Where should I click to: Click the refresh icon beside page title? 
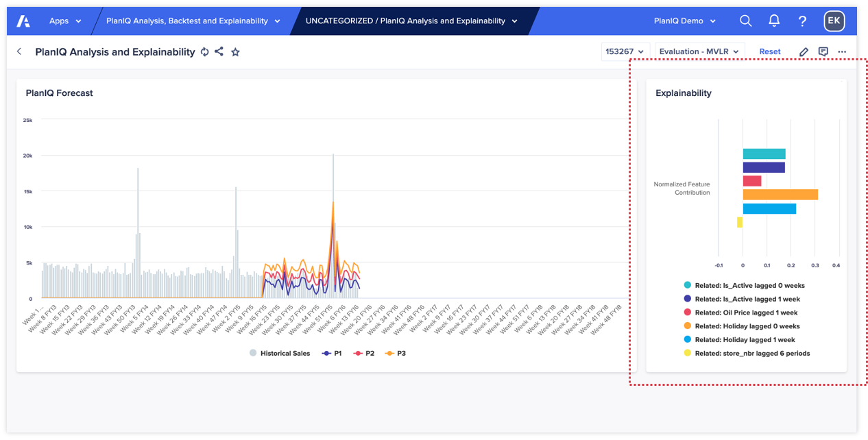tap(204, 51)
